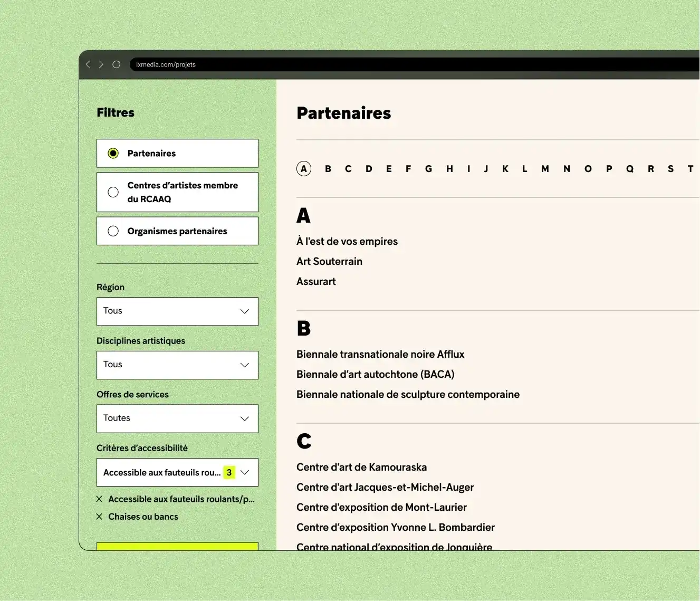
Task: Click the browser back arrow
Action: (88, 64)
